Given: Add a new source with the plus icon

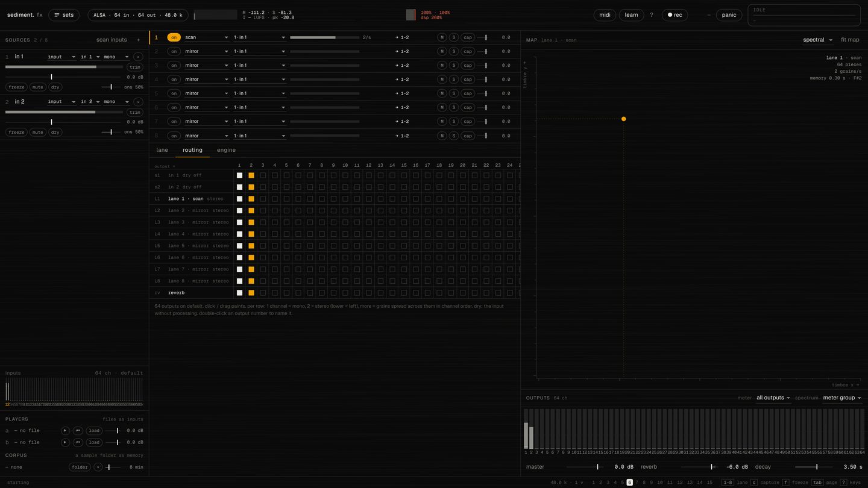Looking at the screenshot, I should (x=138, y=40).
